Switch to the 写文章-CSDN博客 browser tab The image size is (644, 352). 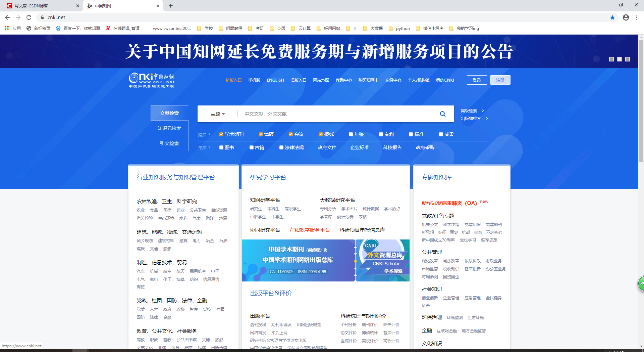(x=42, y=6)
